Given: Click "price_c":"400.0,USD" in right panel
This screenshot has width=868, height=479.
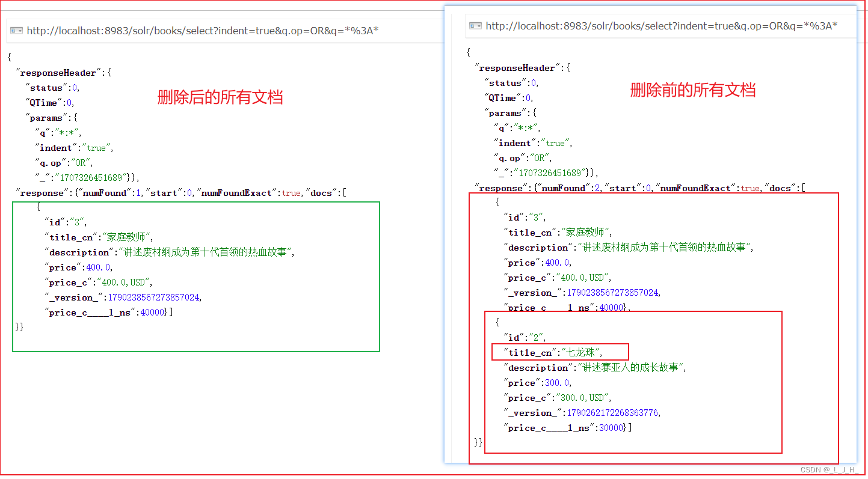Looking at the screenshot, I should pos(558,278).
